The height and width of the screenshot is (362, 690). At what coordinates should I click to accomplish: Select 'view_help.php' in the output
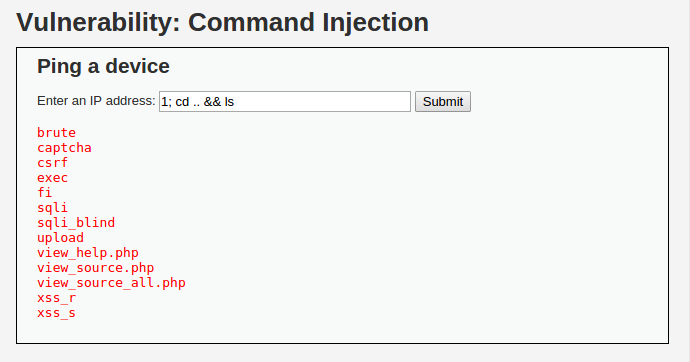[x=88, y=252]
